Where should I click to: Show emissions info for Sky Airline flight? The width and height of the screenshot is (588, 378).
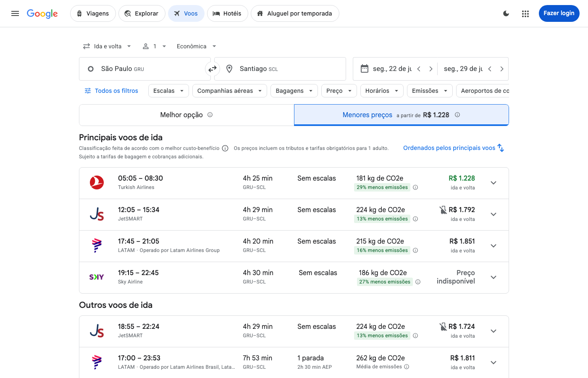(x=418, y=282)
